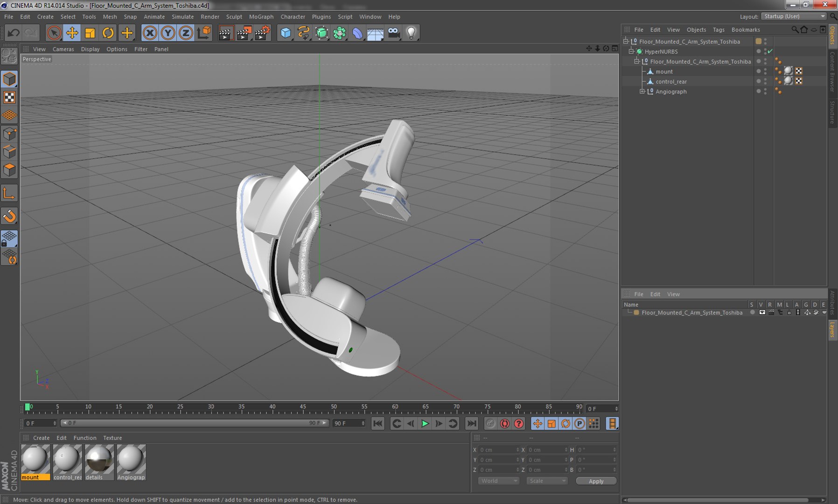Click X position input field
The width and height of the screenshot is (838, 504).
coord(499,450)
